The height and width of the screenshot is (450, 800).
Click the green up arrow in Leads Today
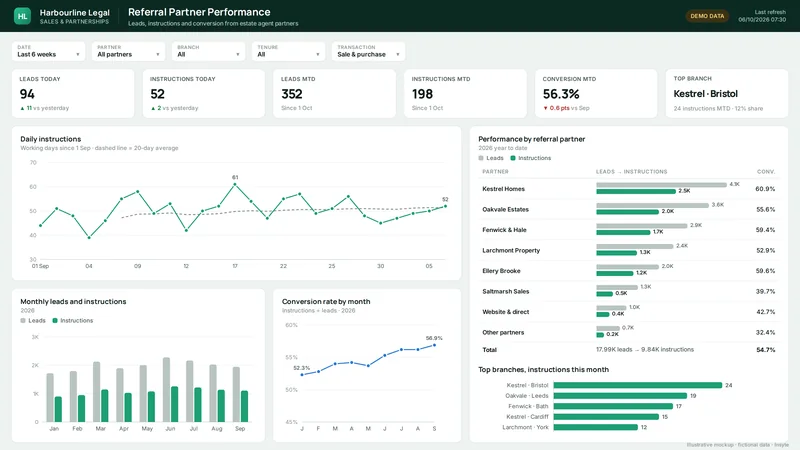[x=22, y=108]
